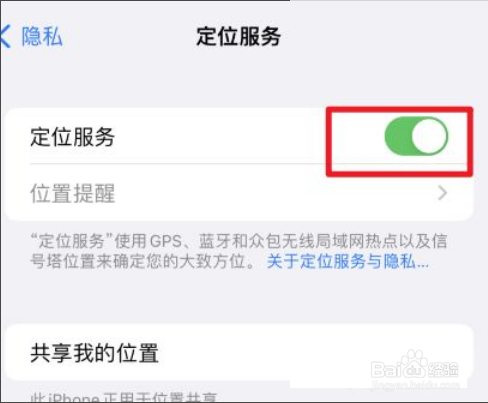Viewport: 488px width, 403px height.
Task: Expand 位置提醒 with its right chevron
Action: pos(442,193)
